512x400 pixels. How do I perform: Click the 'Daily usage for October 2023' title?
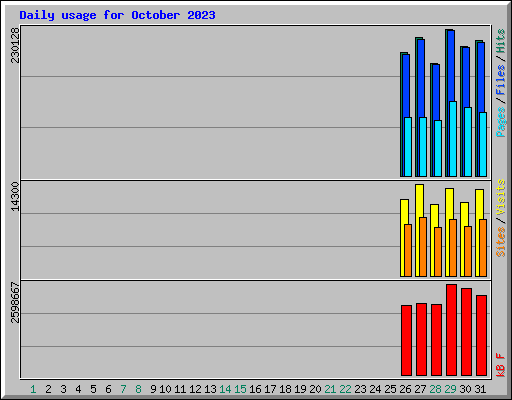(117, 15)
